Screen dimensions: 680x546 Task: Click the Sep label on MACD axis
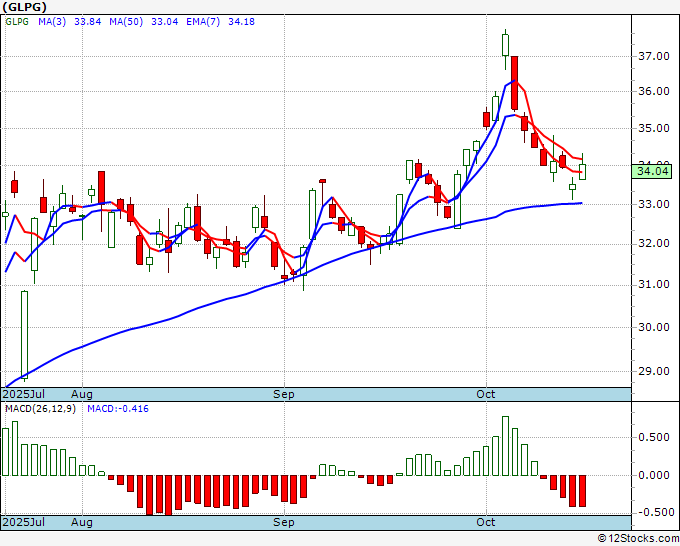point(284,522)
